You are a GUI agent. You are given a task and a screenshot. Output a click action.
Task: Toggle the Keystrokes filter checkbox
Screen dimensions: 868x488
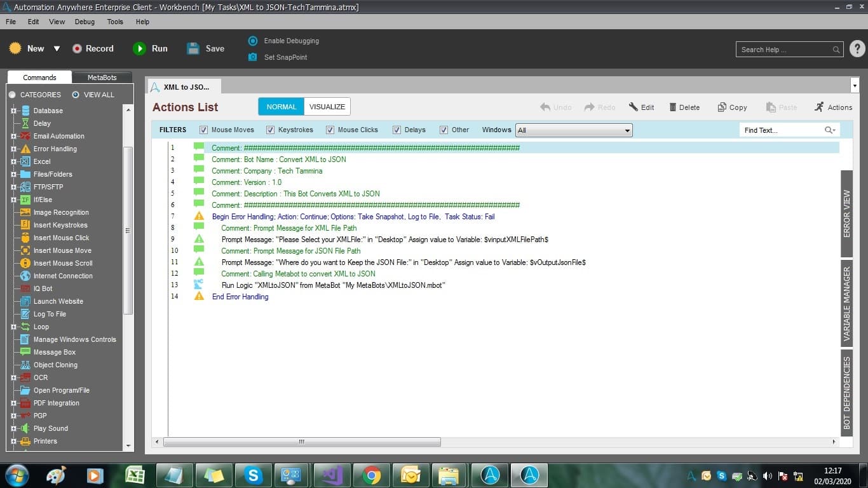tap(271, 130)
